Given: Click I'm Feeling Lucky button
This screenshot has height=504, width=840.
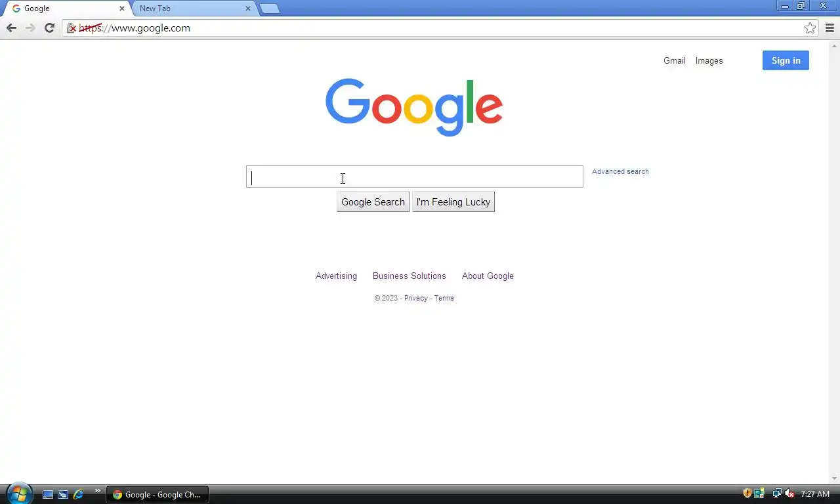Looking at the screenshot, I should pos(453,202).
